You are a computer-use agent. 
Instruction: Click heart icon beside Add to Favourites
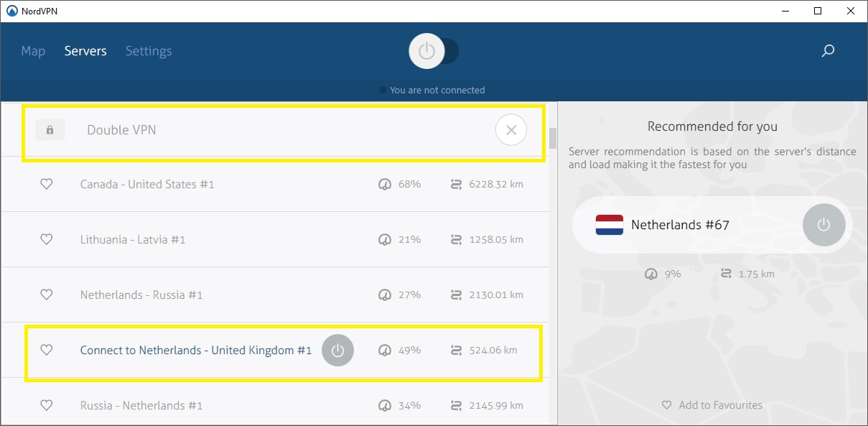click(x=667, y=405)
